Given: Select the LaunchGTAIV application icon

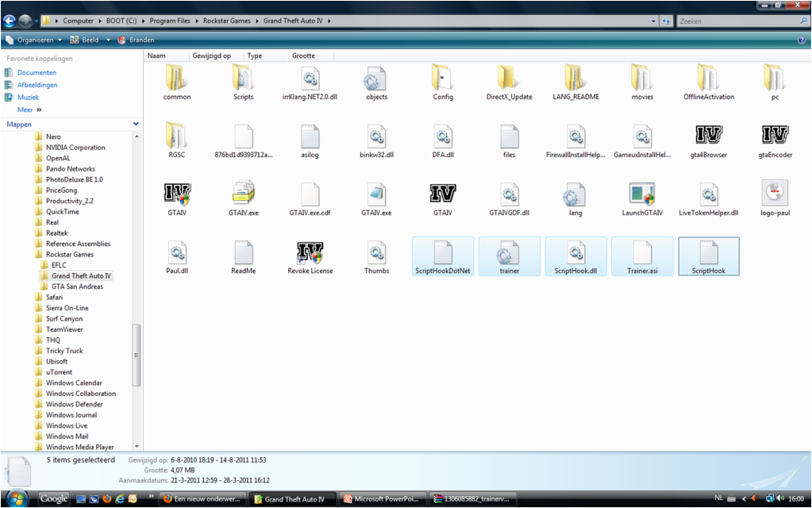Looking at the screenshot, I should click(x=642, y=194).
